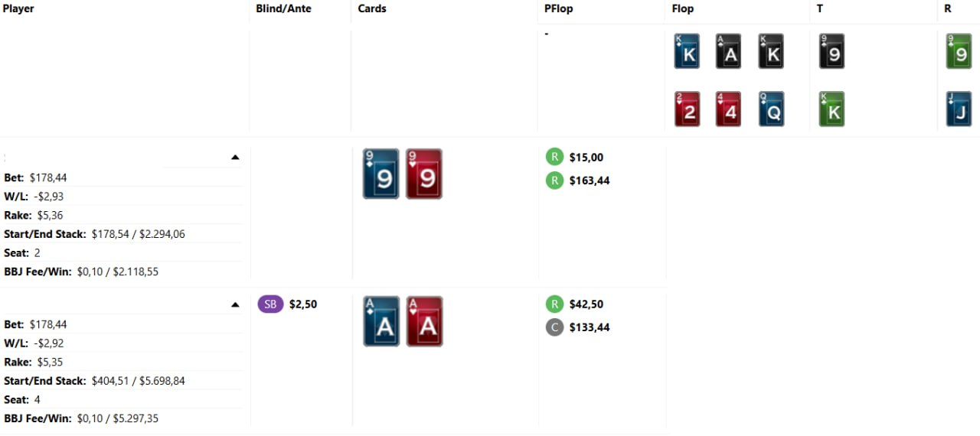980x436 pixels.
Task: Select the black Ace on the flop
Action: pos(728,51)
